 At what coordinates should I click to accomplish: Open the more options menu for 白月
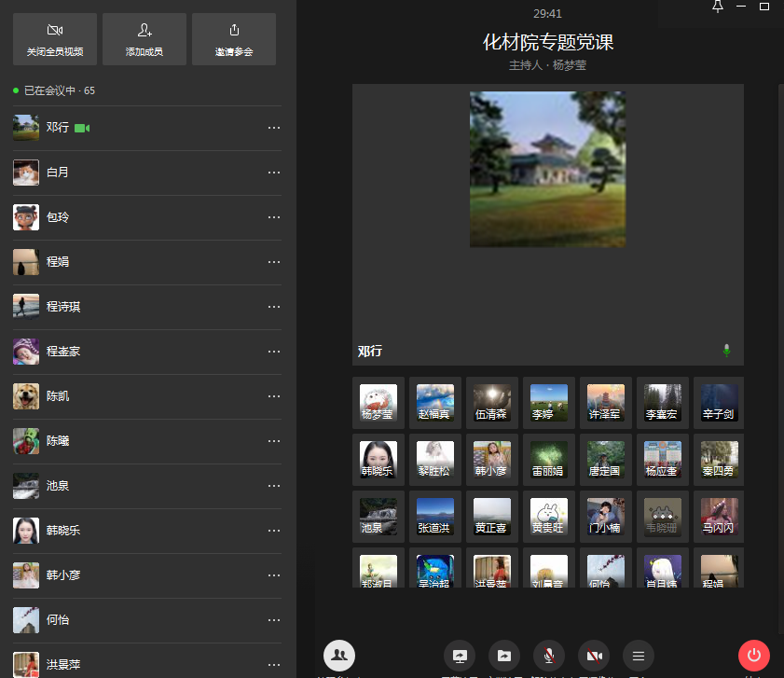tap(274, 173)
